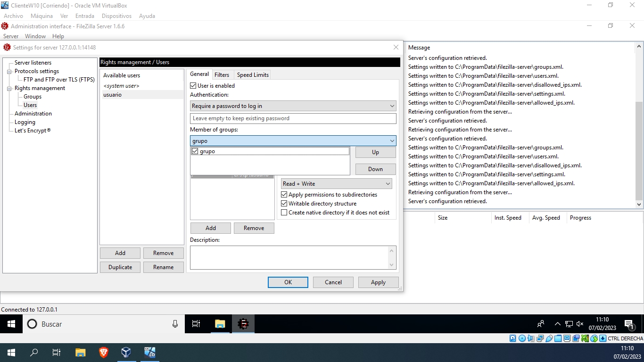The width and height of the screenshot is (644, 362).
Task: Select 'FTP and FTP over TLS (FTPS)' tree item
Action: pos(59,80)
